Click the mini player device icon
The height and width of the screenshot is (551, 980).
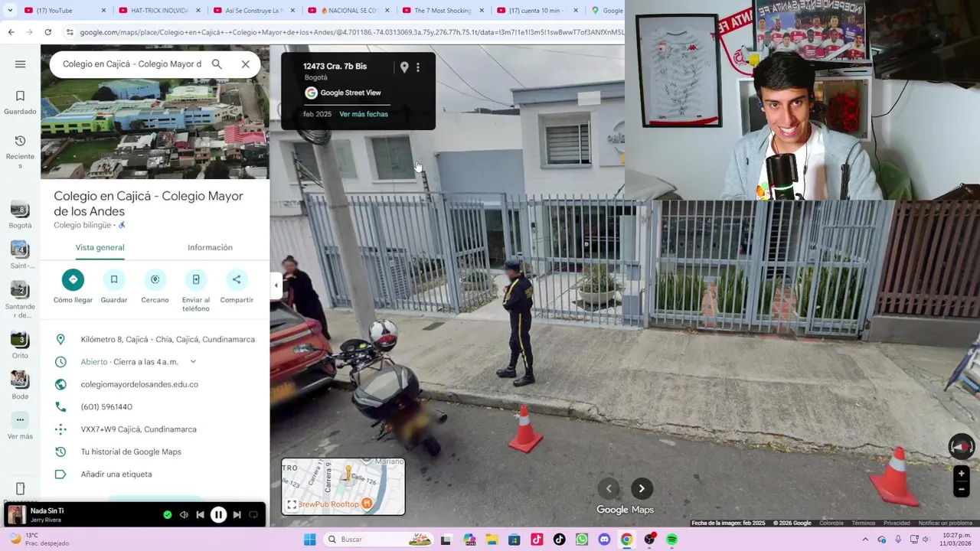(253, 515)
